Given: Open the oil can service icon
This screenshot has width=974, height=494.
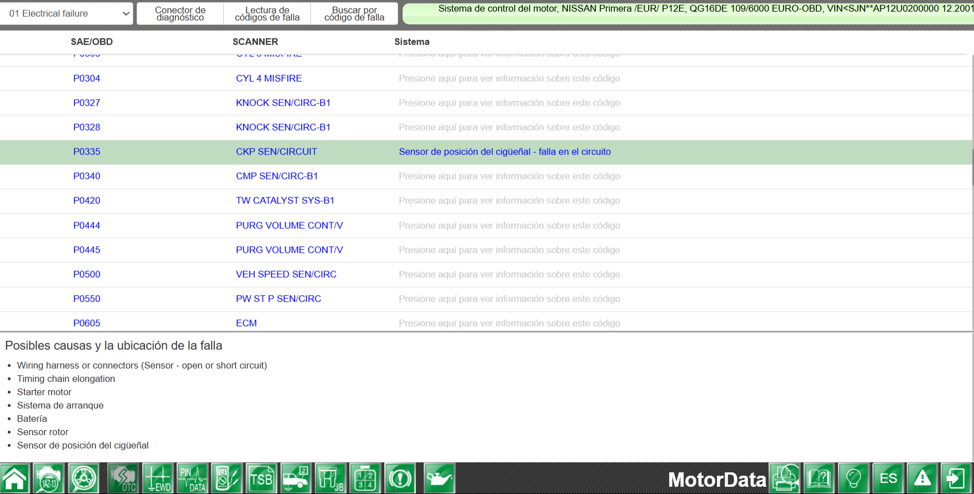Looking at the screenshot, I should [440, 478].
